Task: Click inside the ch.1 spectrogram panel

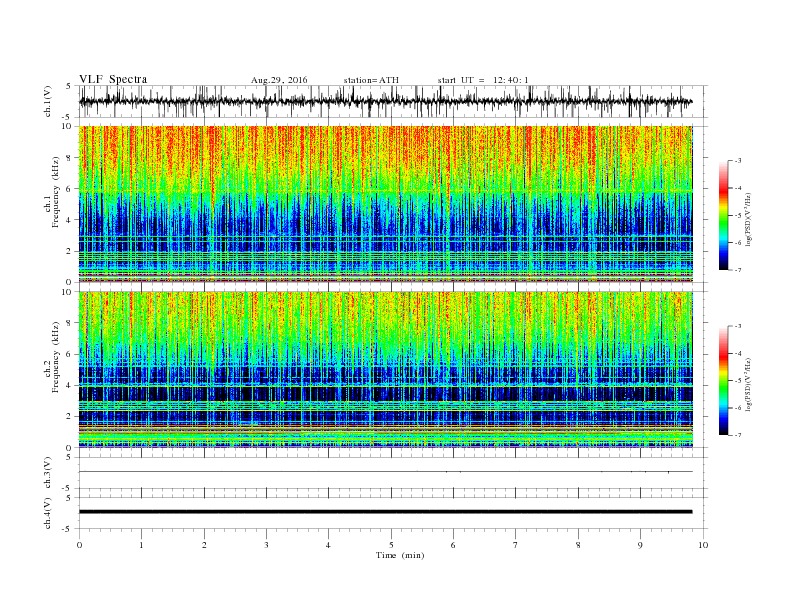Action: click(386, 204)
